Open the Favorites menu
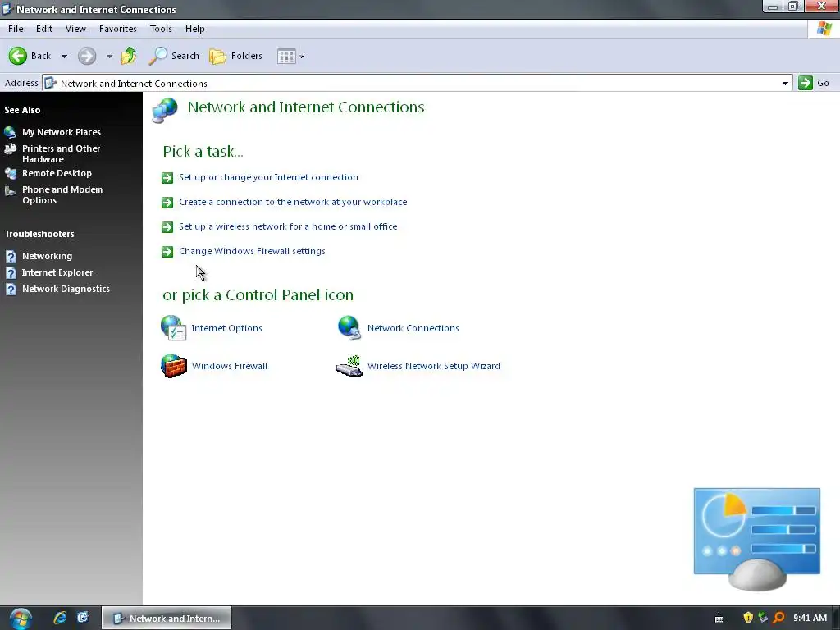Screen dimensions: 840x630 coord(117,29)
